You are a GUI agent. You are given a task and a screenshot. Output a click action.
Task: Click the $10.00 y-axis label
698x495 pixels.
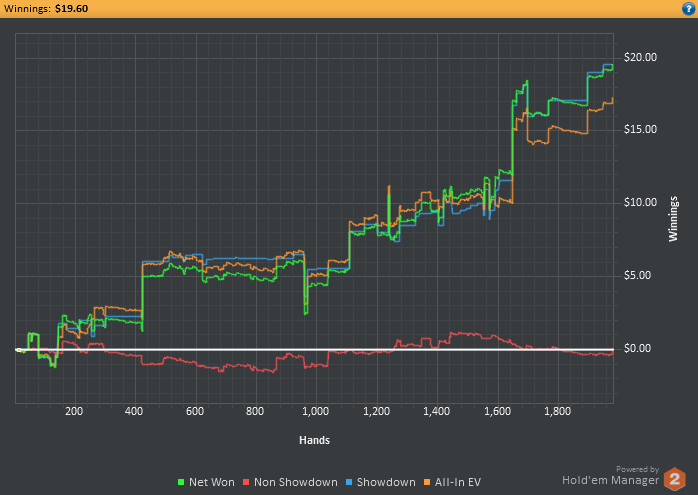640,203
